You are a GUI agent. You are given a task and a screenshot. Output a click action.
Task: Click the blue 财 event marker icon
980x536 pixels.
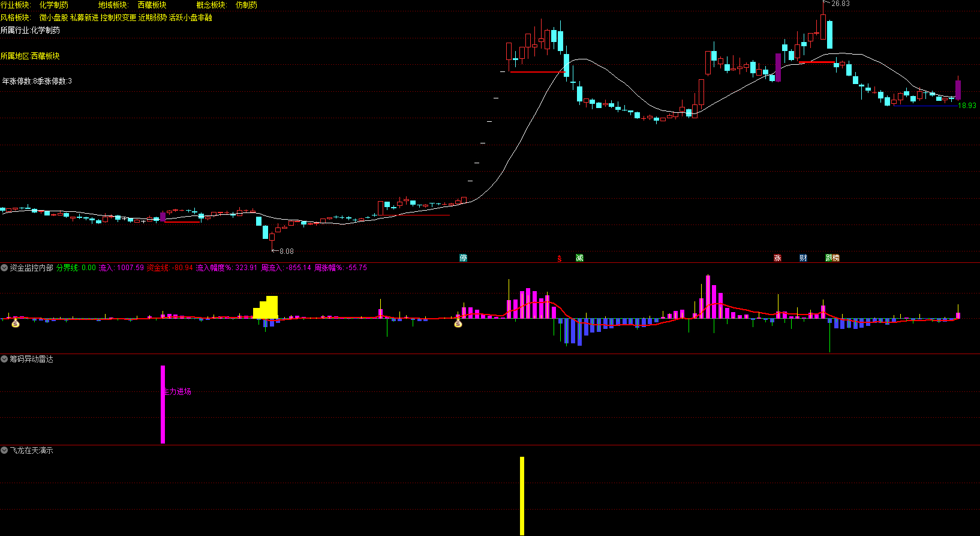803,258
